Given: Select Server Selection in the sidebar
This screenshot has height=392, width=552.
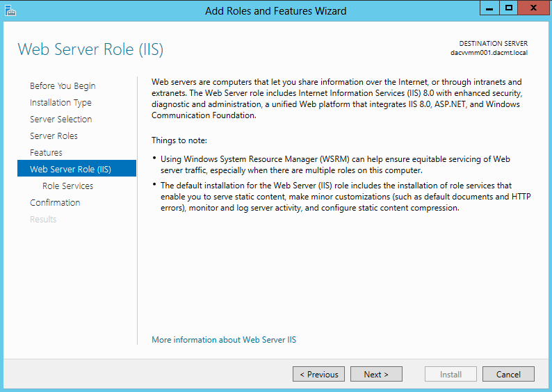Looking at the screenshot, I should coord(61,120).
